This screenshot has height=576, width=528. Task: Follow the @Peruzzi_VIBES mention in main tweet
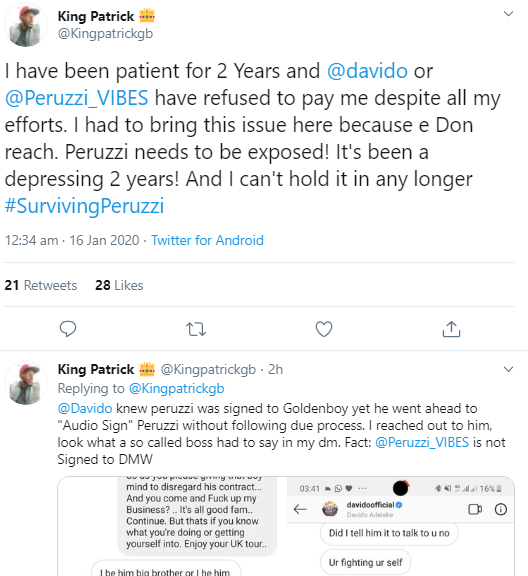click(77, 98)
